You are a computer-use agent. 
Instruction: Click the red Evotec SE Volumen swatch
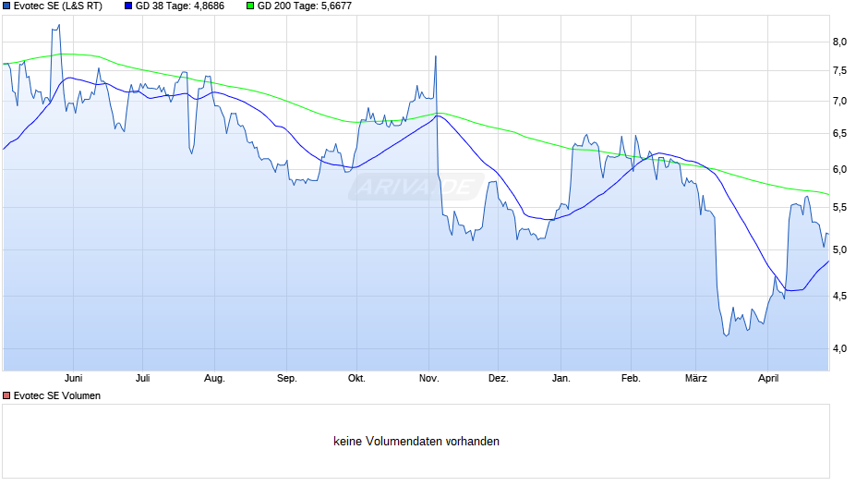6,395
